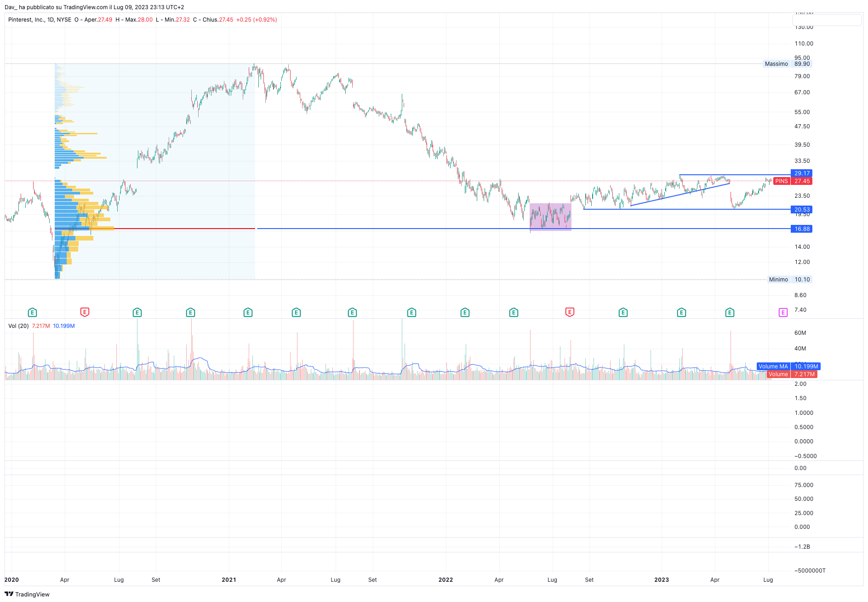Click the purple earnings marker near July 2023
This screenshot has height=602, width=868.
783,312
